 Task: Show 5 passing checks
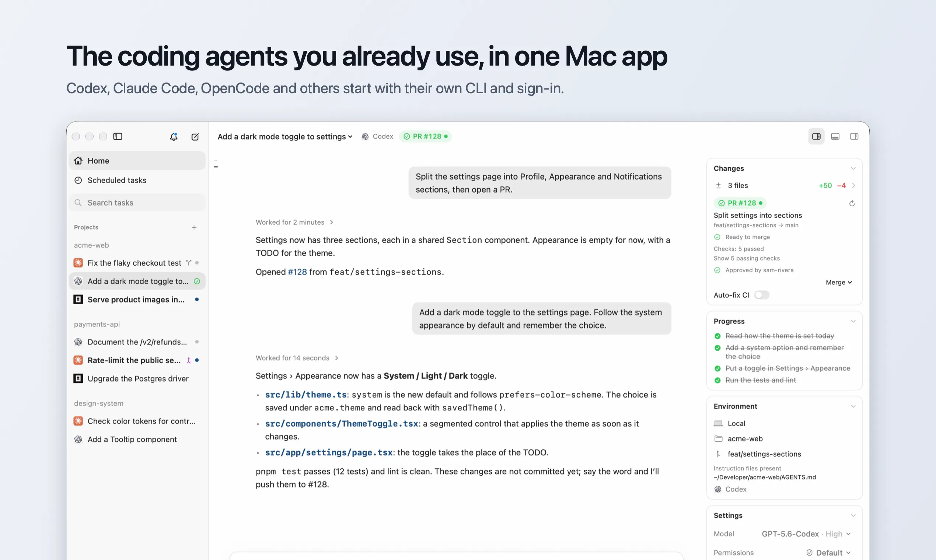[746, 258]
